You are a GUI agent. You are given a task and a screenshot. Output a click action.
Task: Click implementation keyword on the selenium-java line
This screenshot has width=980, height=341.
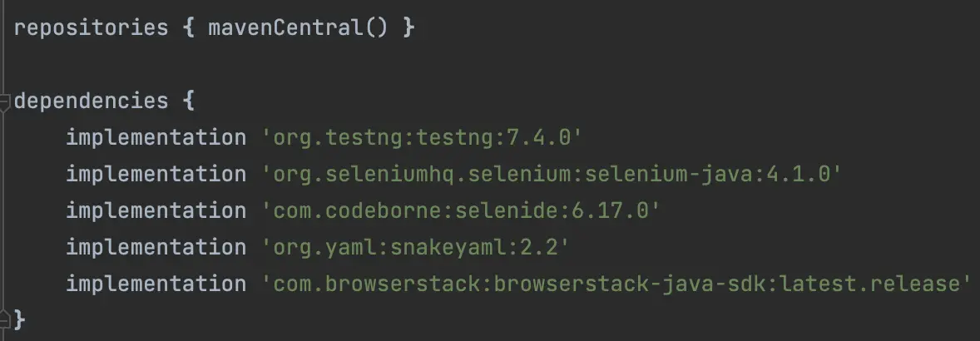[156, 175]
